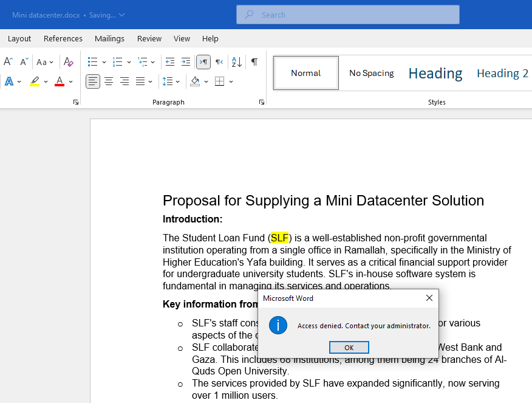This screenshot has width=532, height=403.
Task: Toggle justify alignment
Action: coord(140,81)
